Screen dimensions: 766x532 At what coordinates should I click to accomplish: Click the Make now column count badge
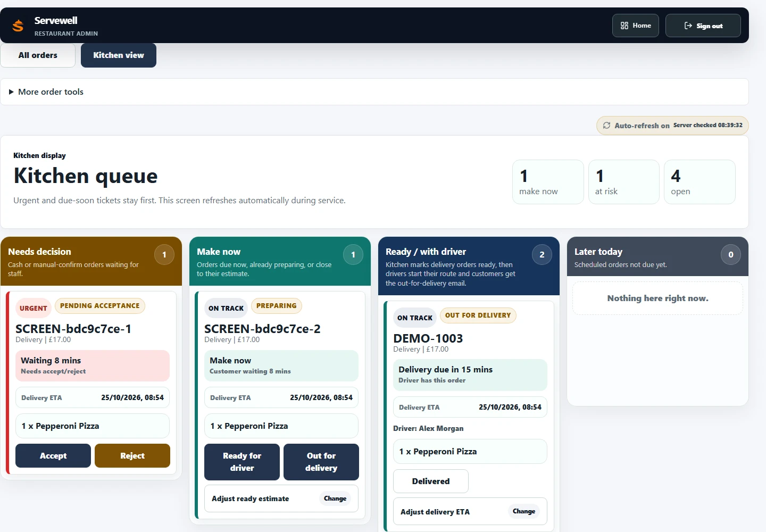pyautogui.click(x=353, y=255)
